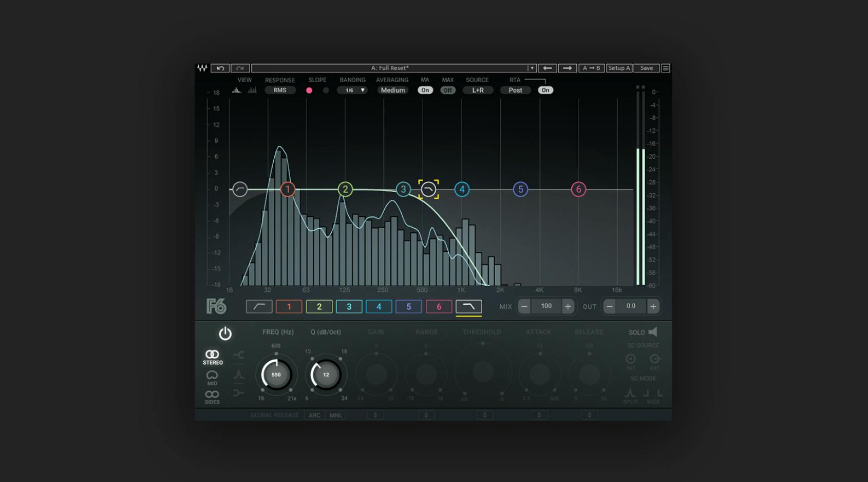Viewport: 868px width, 482px height.
Task: Toggle band power button
Action: click(x=225, y=333)
